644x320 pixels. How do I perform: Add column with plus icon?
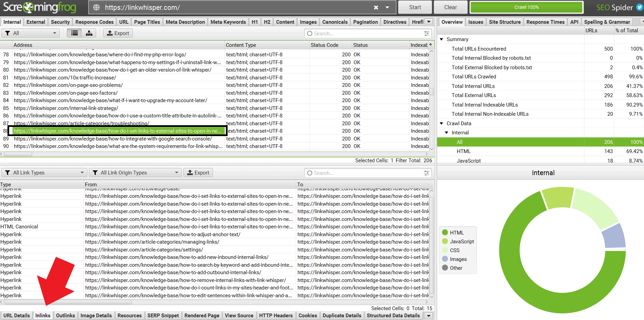431,45
